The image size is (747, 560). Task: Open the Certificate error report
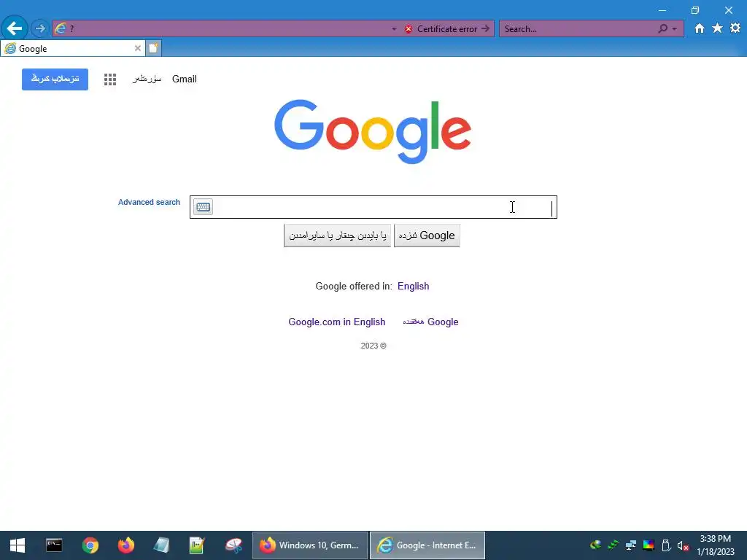click(x=447, y=29)
